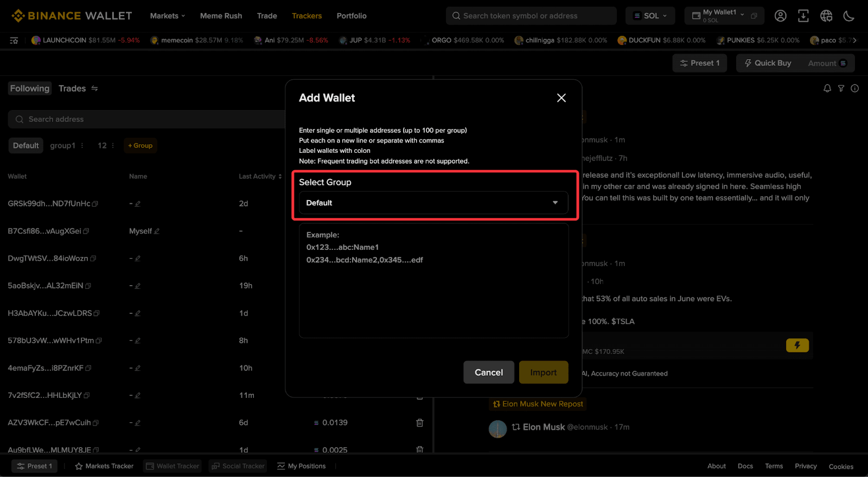Click the notification bell icon
The width and height of the screenshot is (868, 477).
pos(827,88)
